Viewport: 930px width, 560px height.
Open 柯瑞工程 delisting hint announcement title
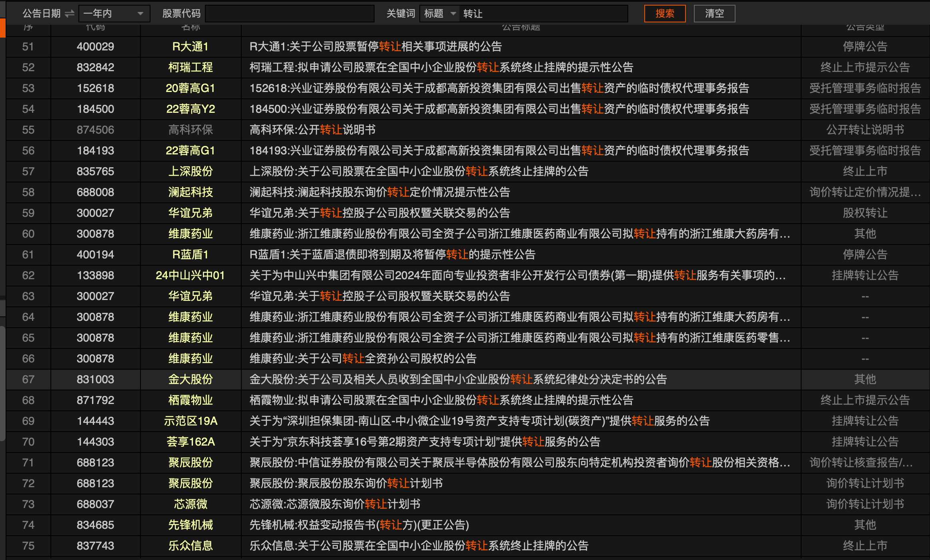[x=441, y=67]
